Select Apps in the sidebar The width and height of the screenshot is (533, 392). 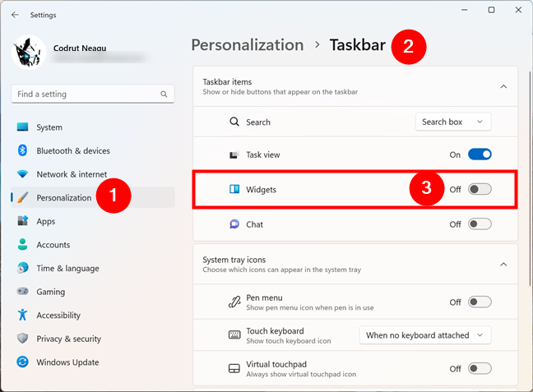tap(93, 221)
